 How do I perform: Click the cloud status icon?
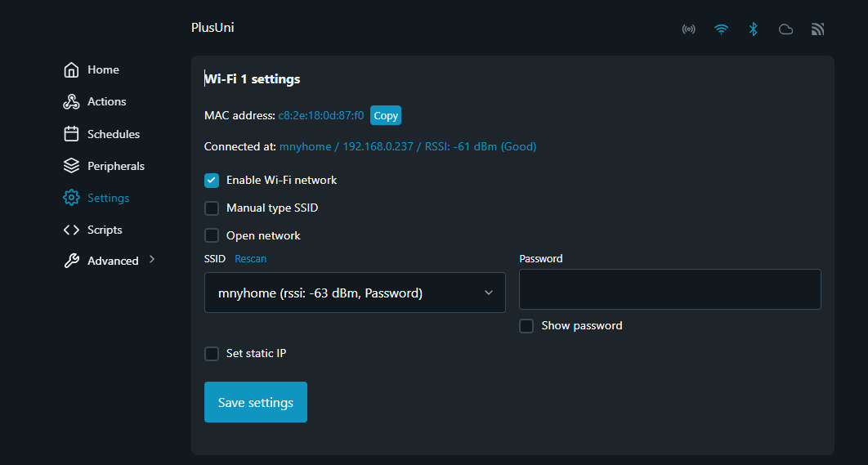pyautogui.click(x=785, y=29)
